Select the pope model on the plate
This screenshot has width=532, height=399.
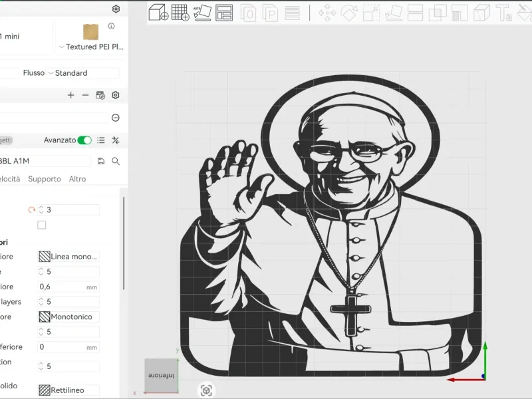click(331, 225)
